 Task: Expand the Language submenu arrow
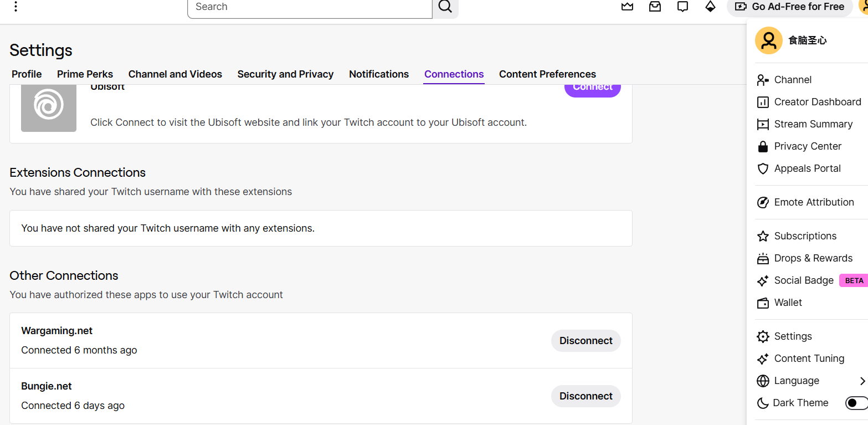point(862,381)
